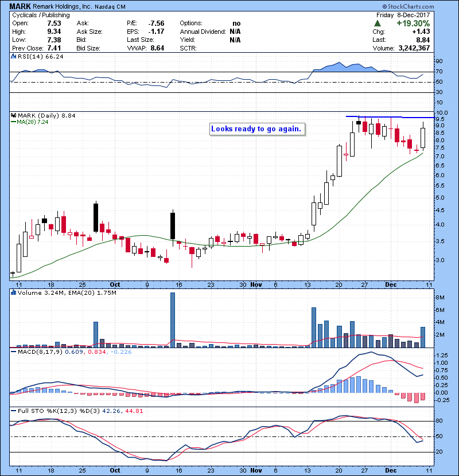This screenshot has width=459, height=476.
Task: Click the SCTR label
Action: (x=188, y=48)
